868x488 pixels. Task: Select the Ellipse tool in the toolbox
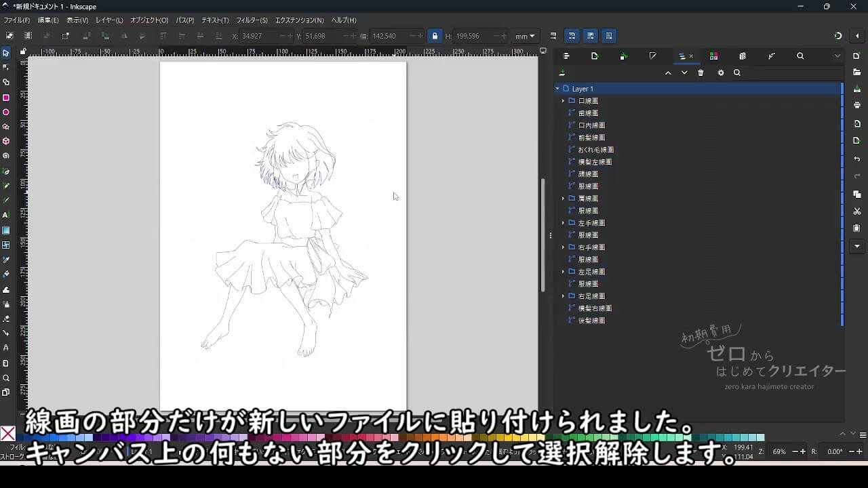pyautogui.click(x=6, y=113)
